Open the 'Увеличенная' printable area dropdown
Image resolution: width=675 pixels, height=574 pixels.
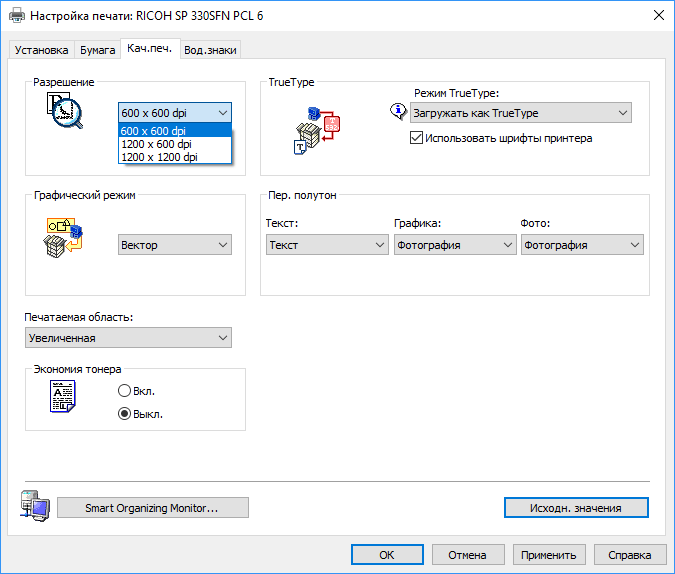pyautogui.click(x=128, y=338)
